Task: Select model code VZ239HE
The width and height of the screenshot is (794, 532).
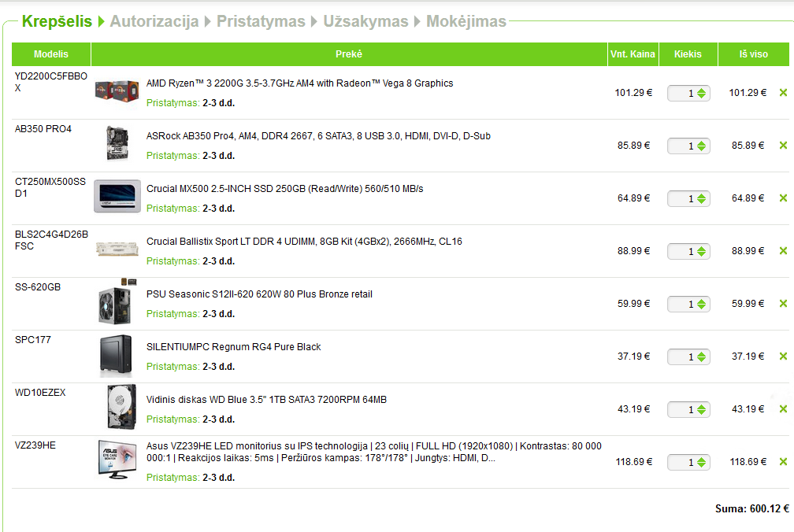Action: click(x=35, y=445)
